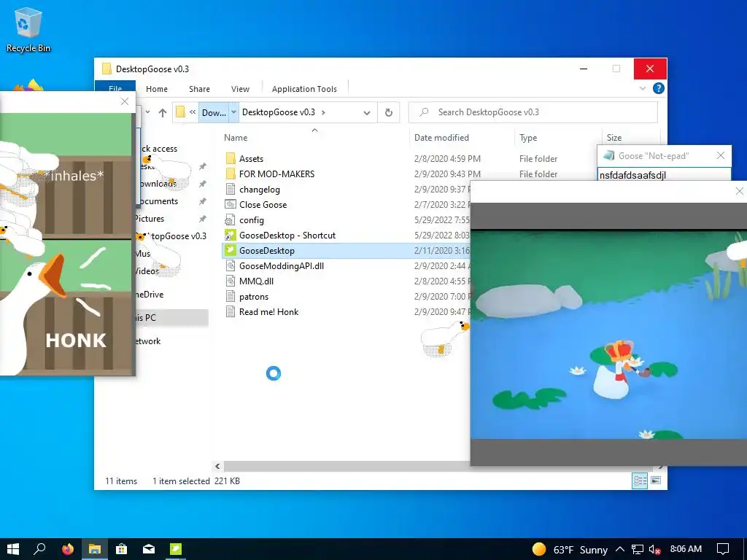Close the goose HONK meme window
The height and width of the screenshot is (560, 747).
coord(124,101)
